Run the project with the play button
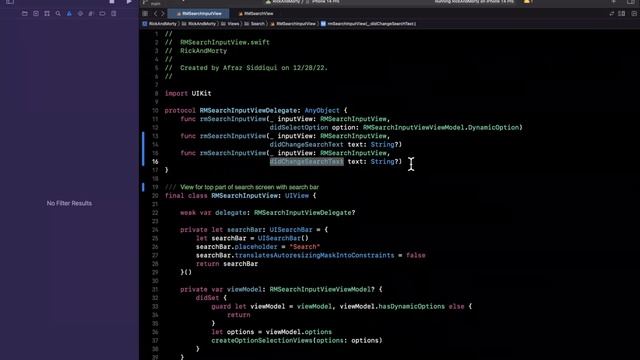The width and height of the screenshot is (640, 360). point(129,2)
